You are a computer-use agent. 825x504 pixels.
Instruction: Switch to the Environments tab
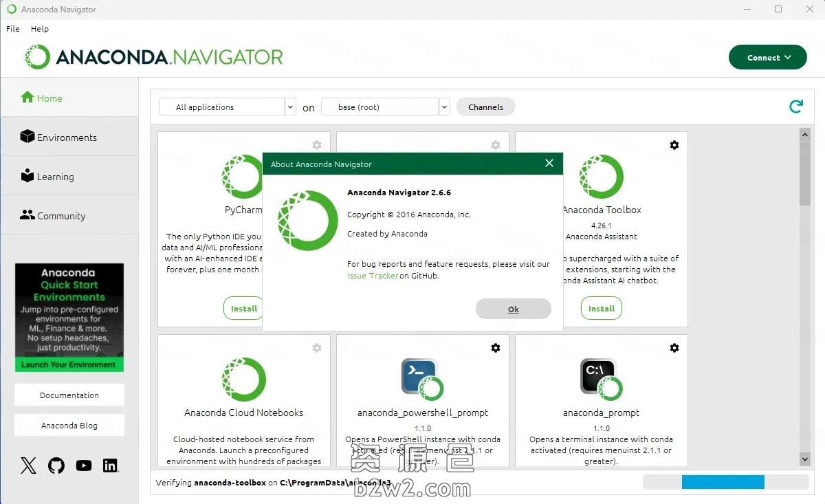pyautogui.click(x=67, y=138)
